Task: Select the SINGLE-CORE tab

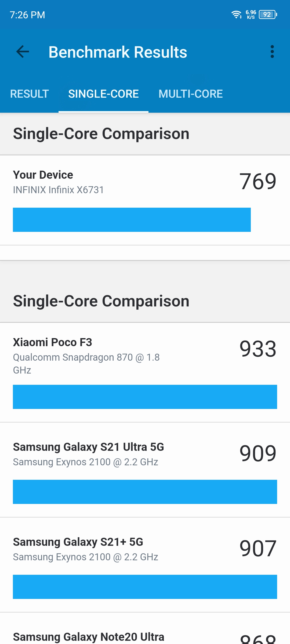Action: (x=103, y=94)
